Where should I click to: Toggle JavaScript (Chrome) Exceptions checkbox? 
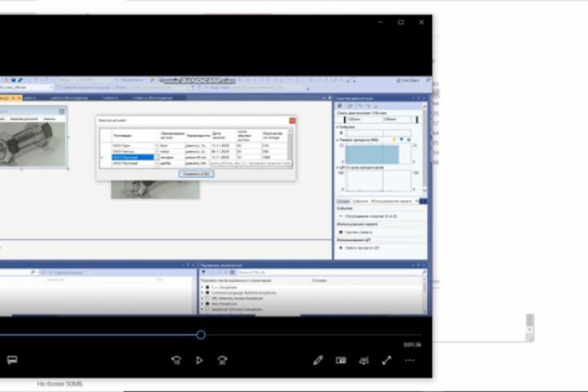click(x=207, y=310)
